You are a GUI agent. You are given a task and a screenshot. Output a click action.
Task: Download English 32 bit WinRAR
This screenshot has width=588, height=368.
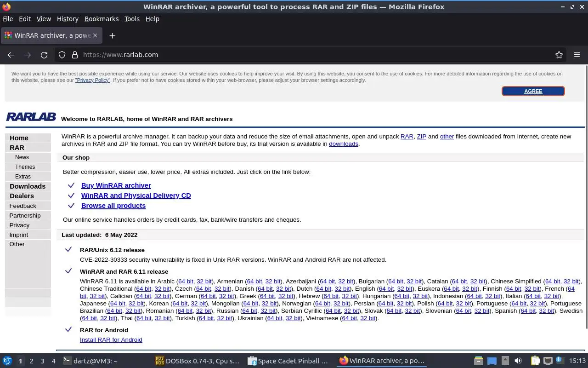point(405,289)
